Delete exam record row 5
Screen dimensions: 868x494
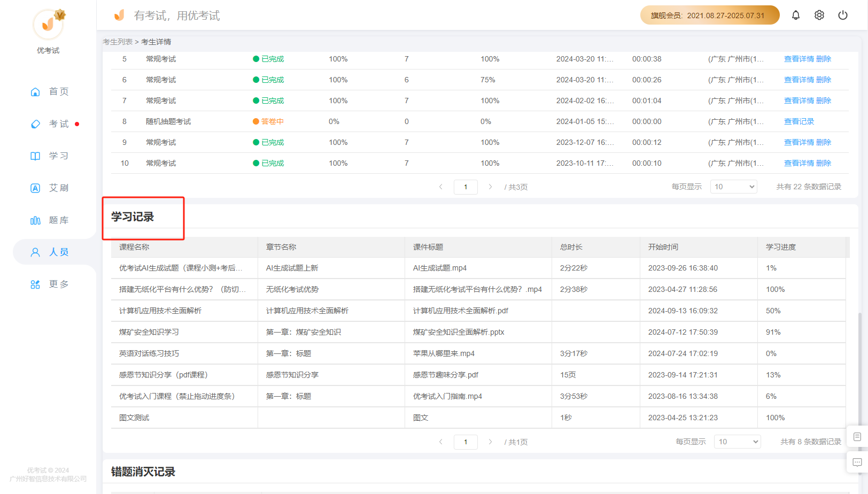coord(824,59)
